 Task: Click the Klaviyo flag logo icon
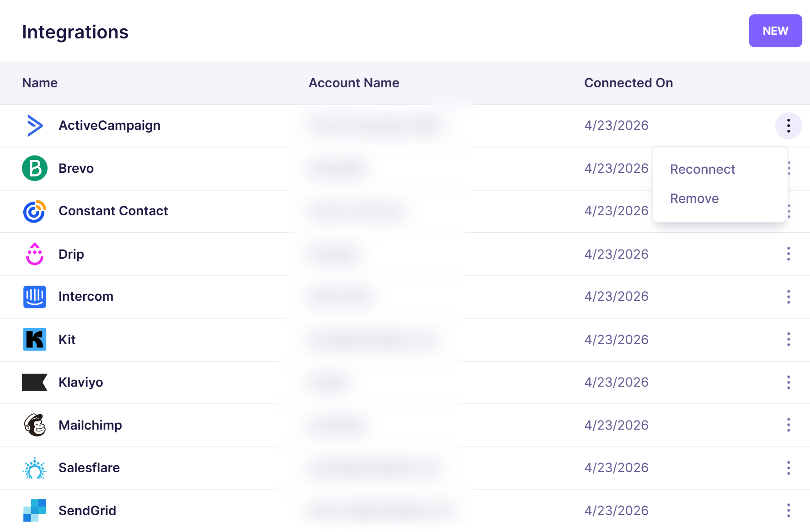point(35,382)
